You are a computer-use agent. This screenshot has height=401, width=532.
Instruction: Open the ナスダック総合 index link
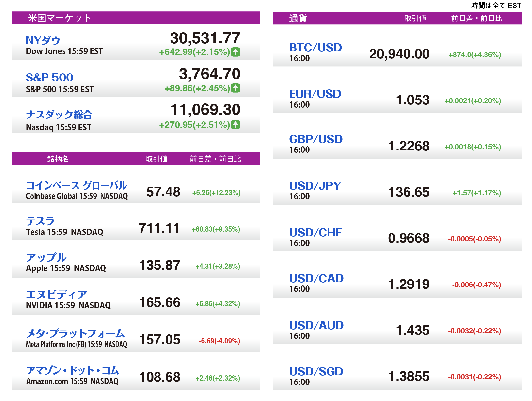point(59,115)
